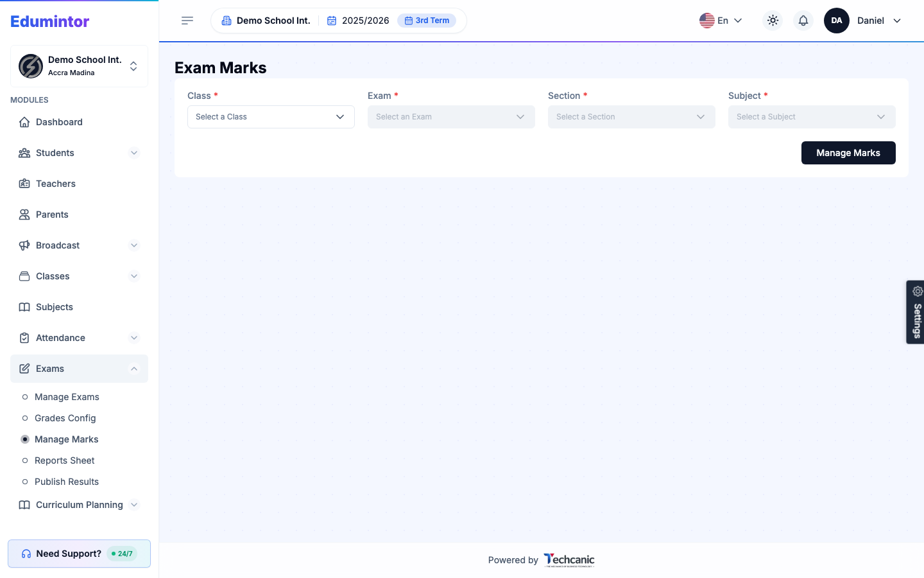The image size is (924, 578).
Task: Click the bell notifications icon
Action: [803, 21]
